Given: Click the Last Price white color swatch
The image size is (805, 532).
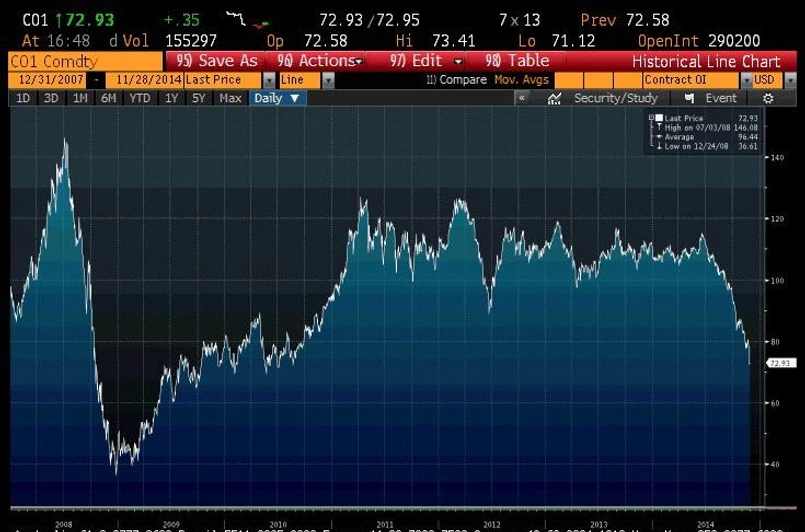Looking at the screenshot, I should (x=659, y=118).
